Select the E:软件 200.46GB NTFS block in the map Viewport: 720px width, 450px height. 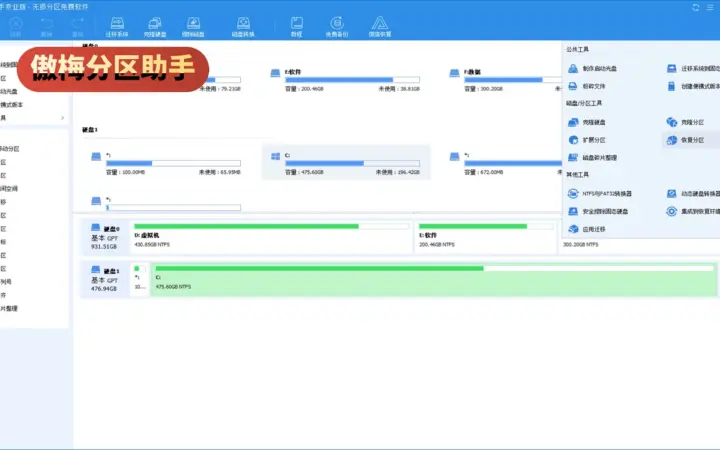486,236
